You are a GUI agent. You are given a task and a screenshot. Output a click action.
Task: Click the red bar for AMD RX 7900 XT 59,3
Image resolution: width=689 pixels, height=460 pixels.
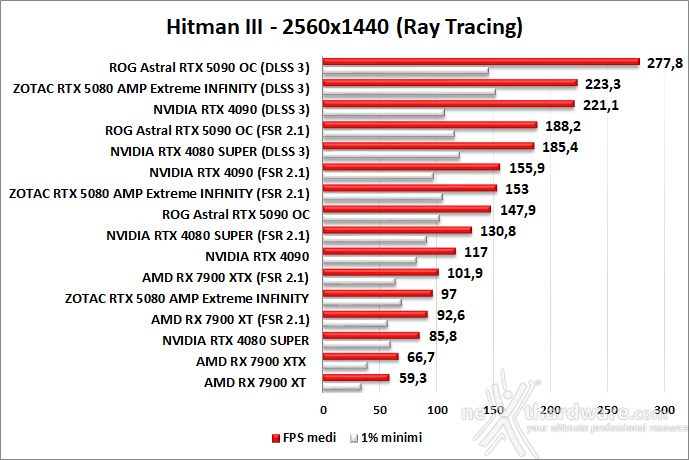pos(356,377)
